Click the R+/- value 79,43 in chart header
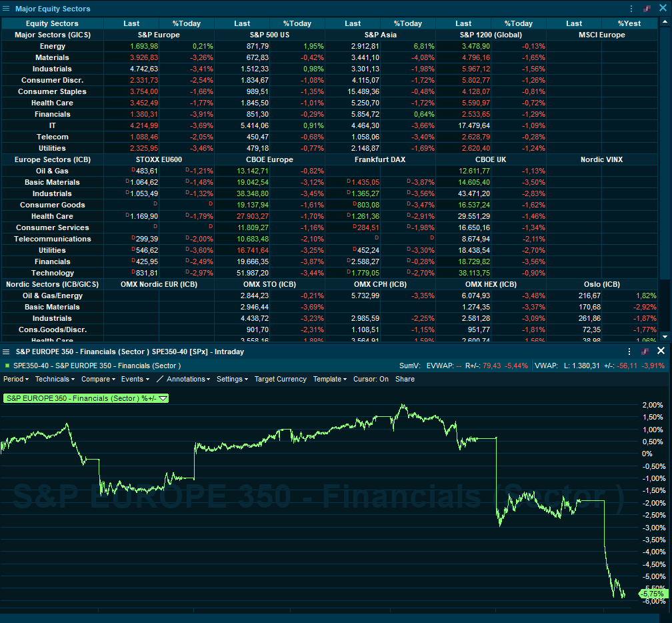 [x=491, y=366]
